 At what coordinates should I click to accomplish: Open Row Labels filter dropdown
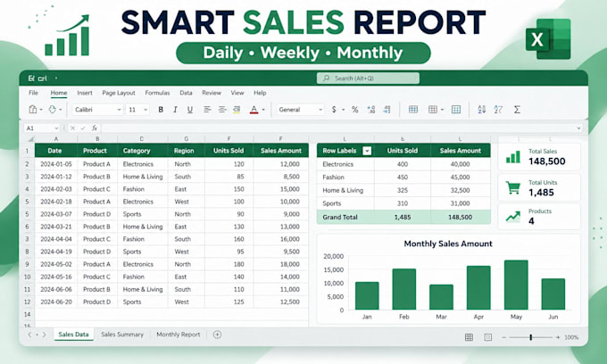click(x=367, y=151)
